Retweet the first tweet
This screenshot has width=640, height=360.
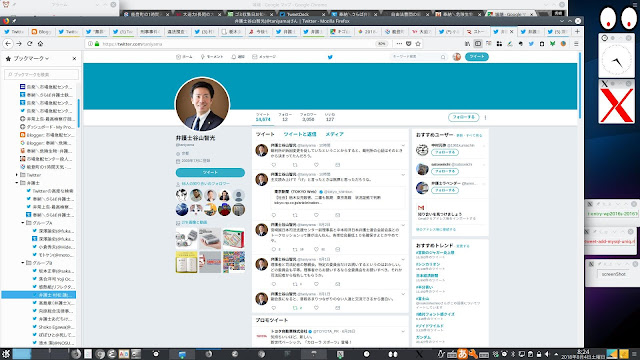[x=295, y=165]
